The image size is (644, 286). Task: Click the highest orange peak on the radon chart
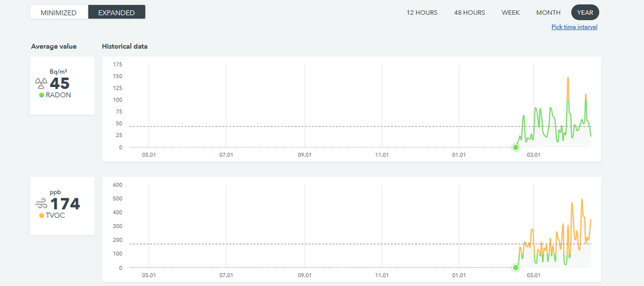pos(568,78)
